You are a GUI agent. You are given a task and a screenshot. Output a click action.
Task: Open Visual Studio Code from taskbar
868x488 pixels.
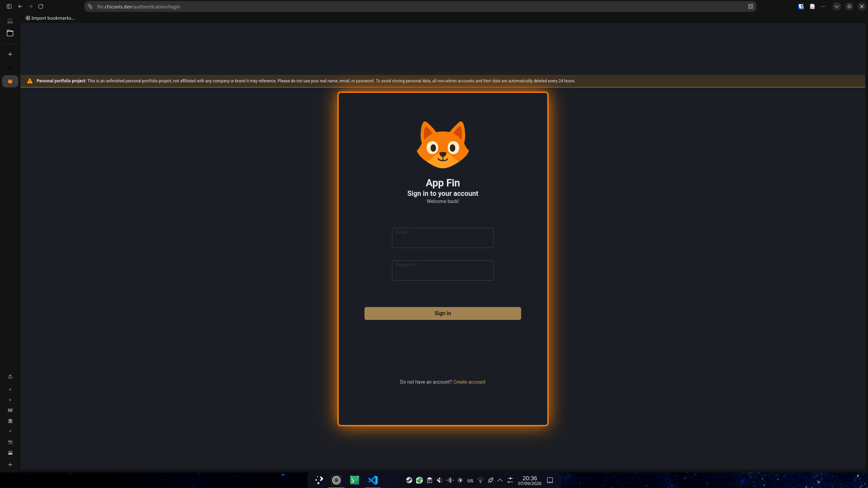373,480
